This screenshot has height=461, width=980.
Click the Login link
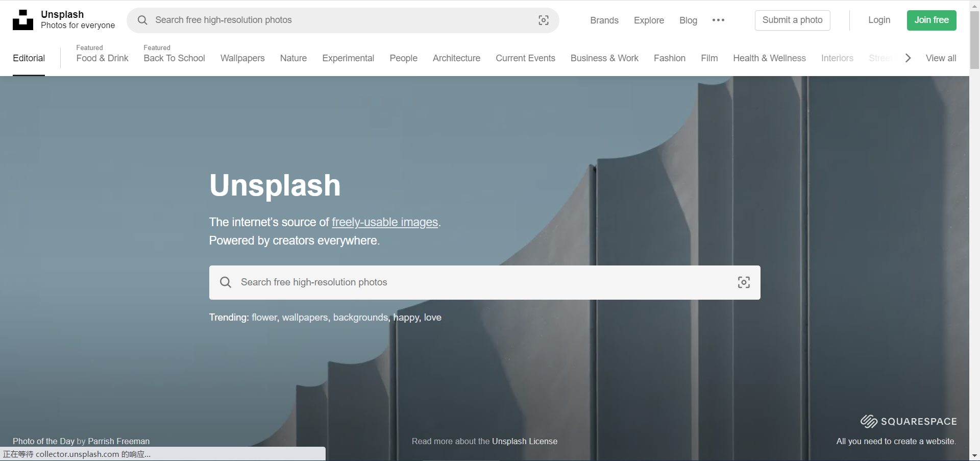tap(879, 20)
